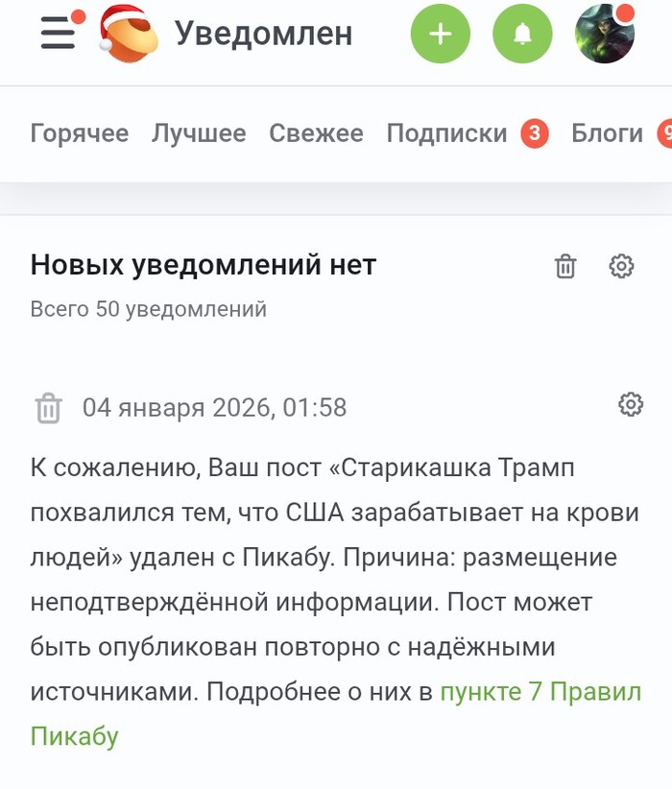Click the notification date 04 января 2026, 01:58
This screenshot has height=789, width=672.
[214, 408]
